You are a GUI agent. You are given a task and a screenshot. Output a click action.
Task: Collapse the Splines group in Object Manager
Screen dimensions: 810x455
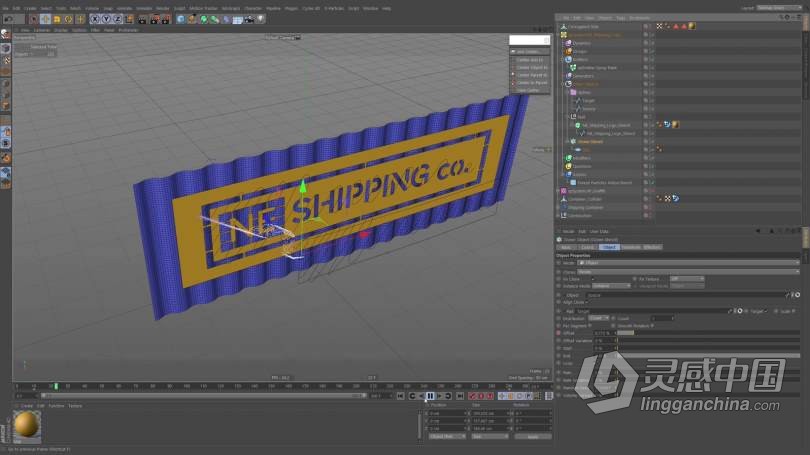[567, 92]
